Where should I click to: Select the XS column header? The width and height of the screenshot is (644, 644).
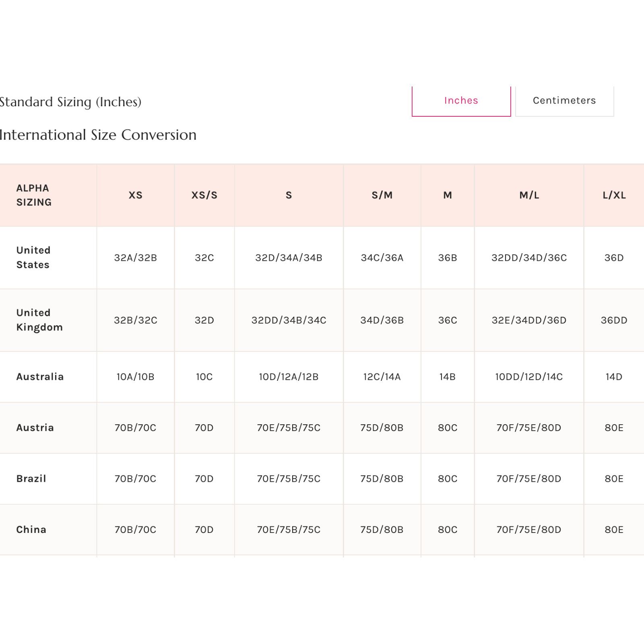136,195
